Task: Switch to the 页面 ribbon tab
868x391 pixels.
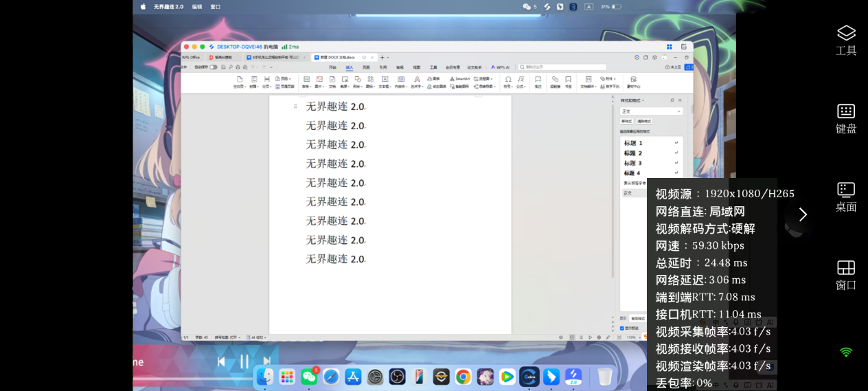Action: coord(366,67)
